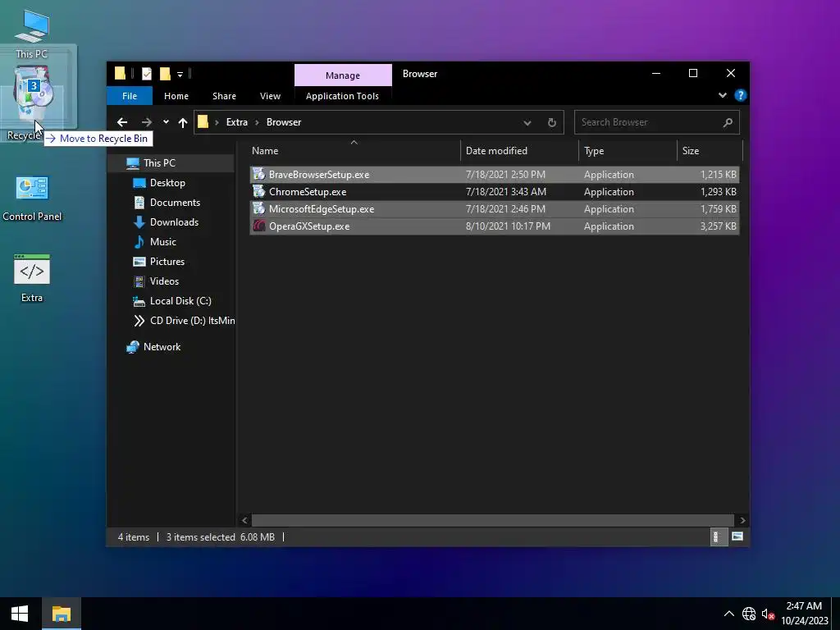Switch to the View ribbon tab

[270, 96]
